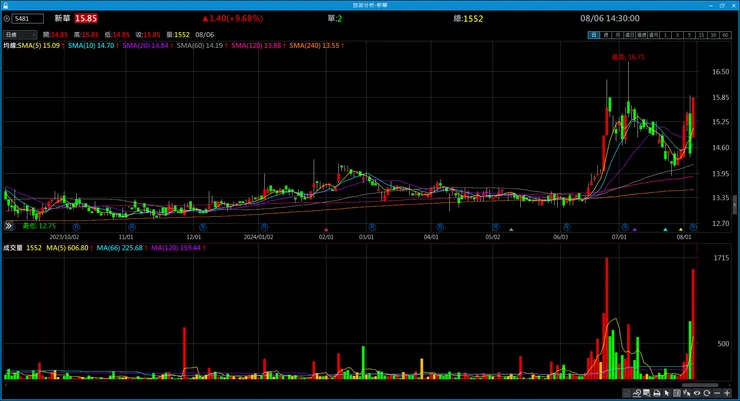
Task: Click the 最高 16.75 high label
Action: click(628, 57)
